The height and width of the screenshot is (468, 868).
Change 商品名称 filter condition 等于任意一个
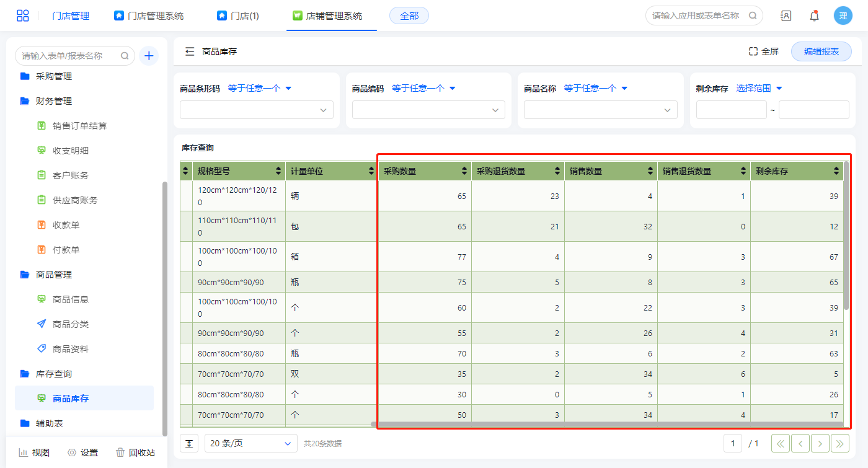pyautogui.click(x=595, y=89)
